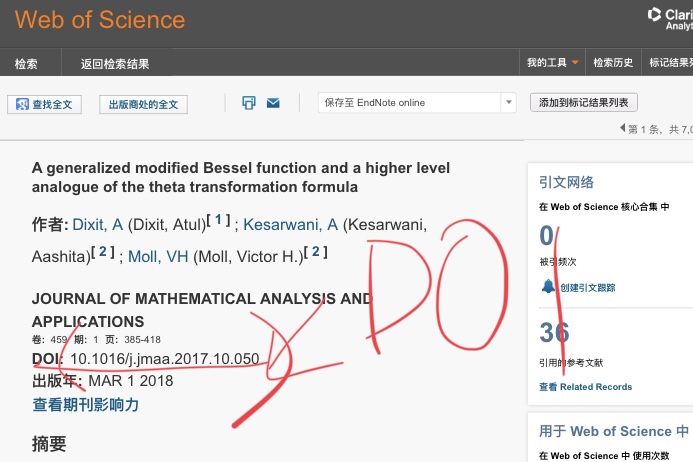
Task: Click the print record icon
Action: (x=249, y=103)
